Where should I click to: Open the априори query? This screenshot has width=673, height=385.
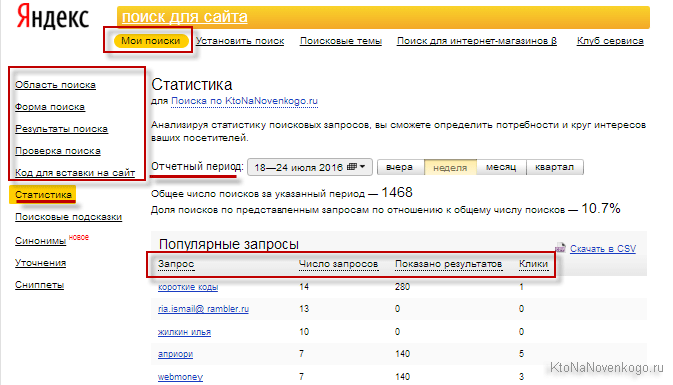pyautogui.click(x=176, y=354)
